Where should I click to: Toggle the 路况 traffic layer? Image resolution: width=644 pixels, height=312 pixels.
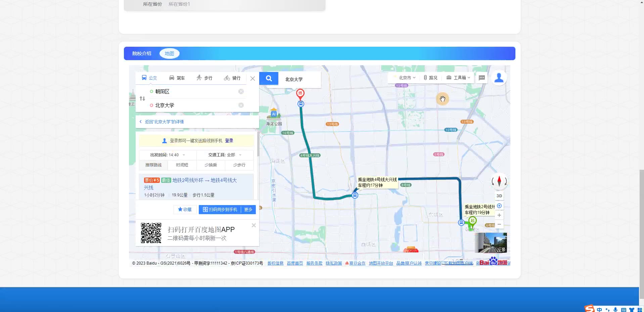pos(430,78)
